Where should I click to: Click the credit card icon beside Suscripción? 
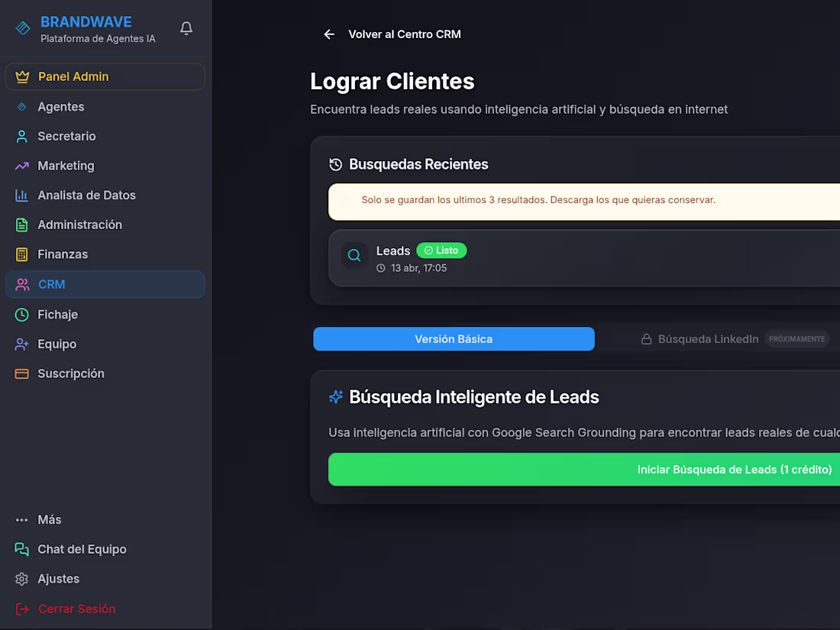pyautogui.click(x=22, y=373)
